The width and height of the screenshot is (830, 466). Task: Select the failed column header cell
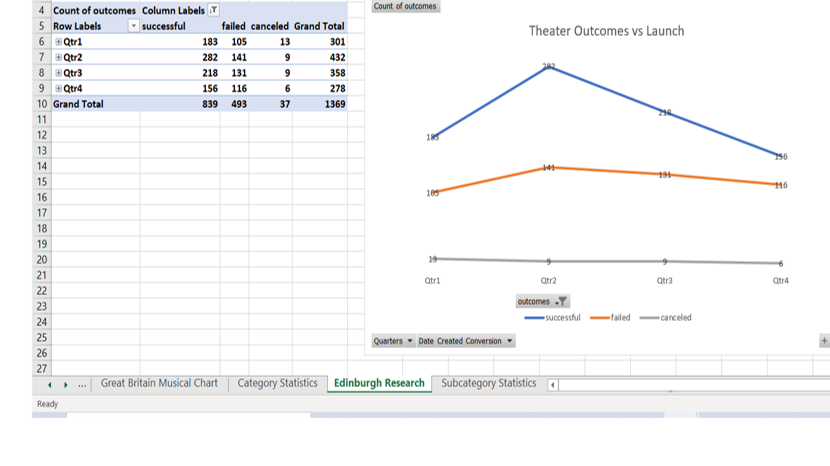pyautogui.click(x=234, y=26)
